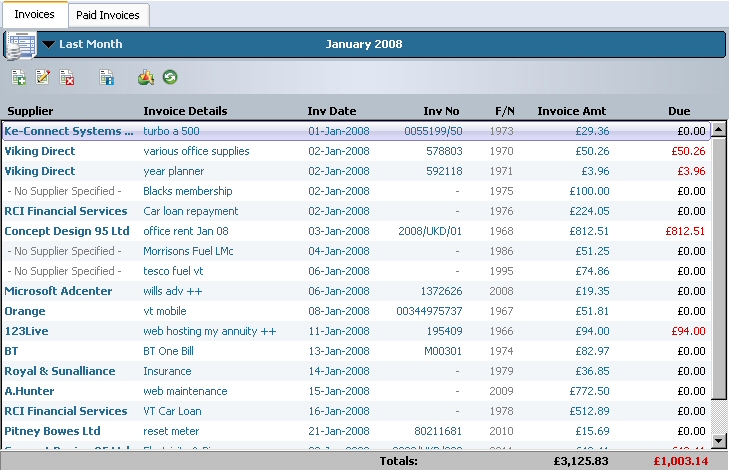This screenshot has height=470, width=729.
Task: Click the invoice information icon
Action: point(107,77)
